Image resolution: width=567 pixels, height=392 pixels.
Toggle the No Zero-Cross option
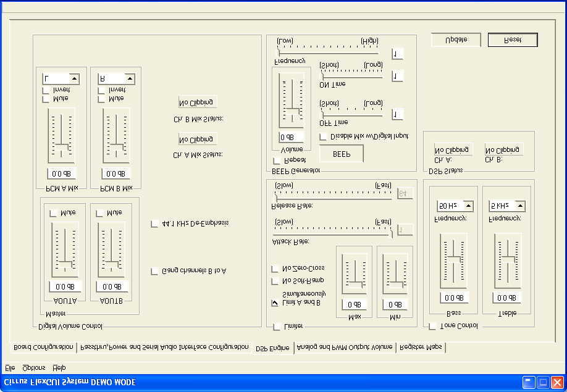274,269
